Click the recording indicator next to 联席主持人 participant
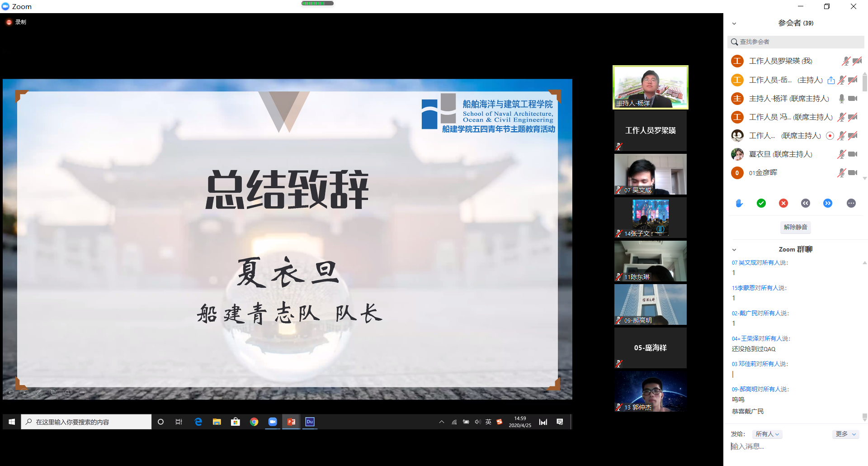868x466 pixels. 830,135
